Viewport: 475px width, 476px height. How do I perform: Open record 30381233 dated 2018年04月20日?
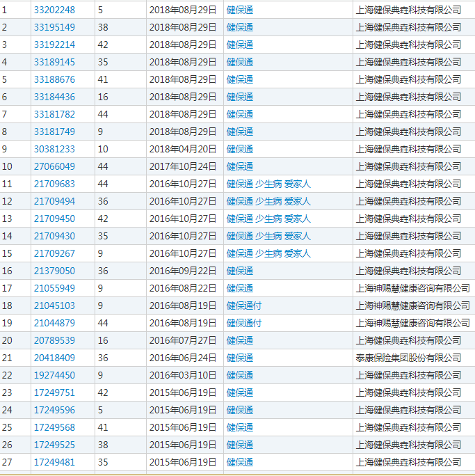coord(54,149)
